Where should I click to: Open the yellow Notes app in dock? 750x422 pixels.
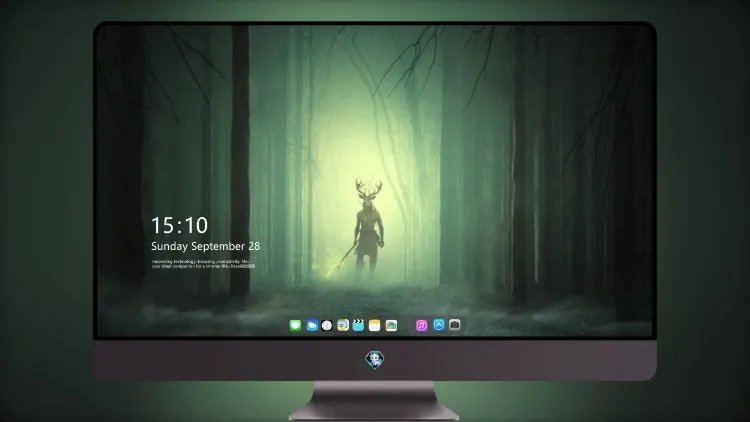[375, 325]
